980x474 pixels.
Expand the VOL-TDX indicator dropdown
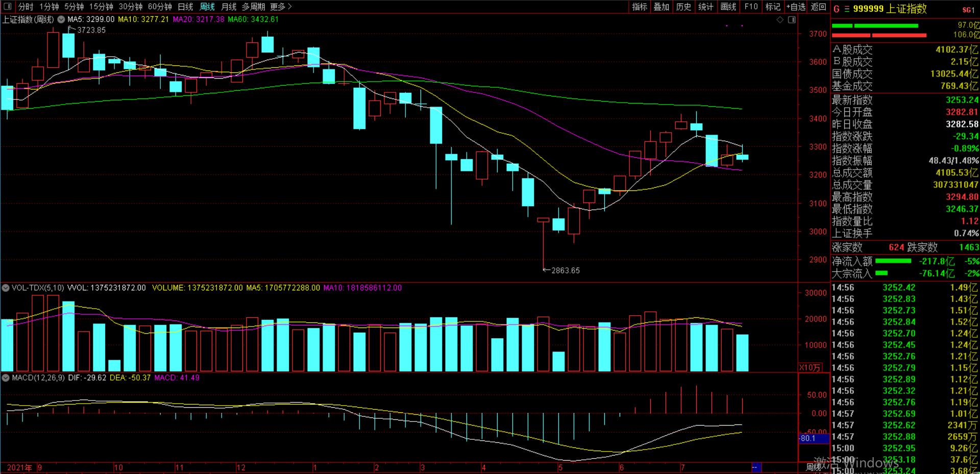(6, 288)
